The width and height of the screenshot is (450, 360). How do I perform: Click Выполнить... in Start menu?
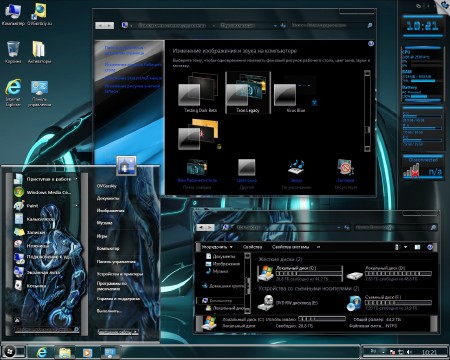(109, 311)
